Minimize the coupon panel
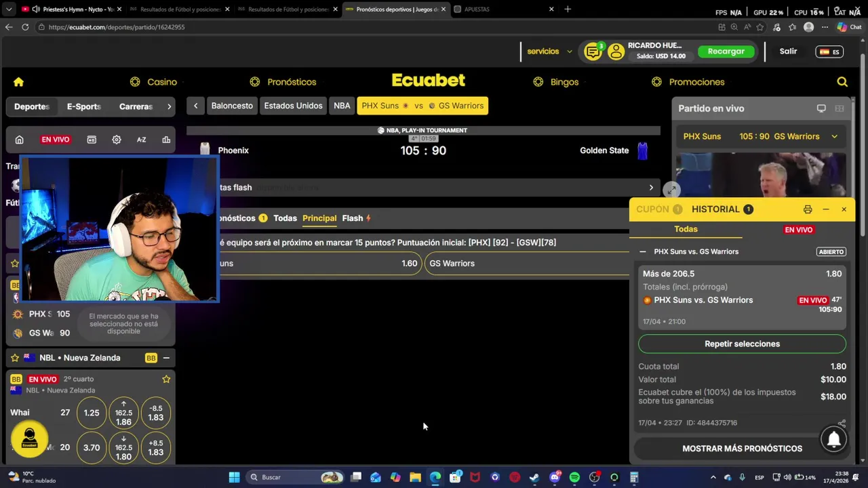This screenshot has height=488, width=868. pos(826,209)
